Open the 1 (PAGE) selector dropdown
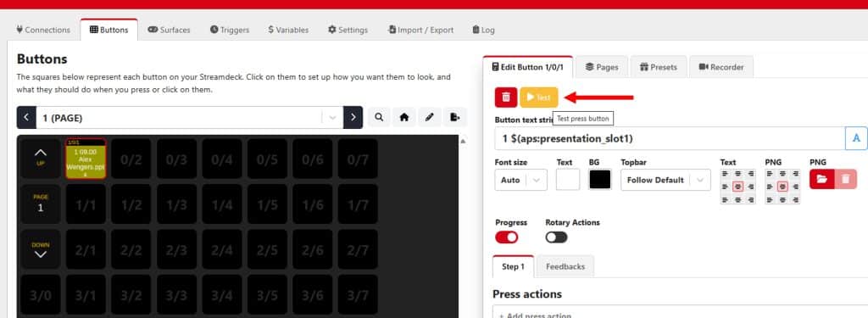The width and height of the screenshot is (868, 318). (190, 118)
